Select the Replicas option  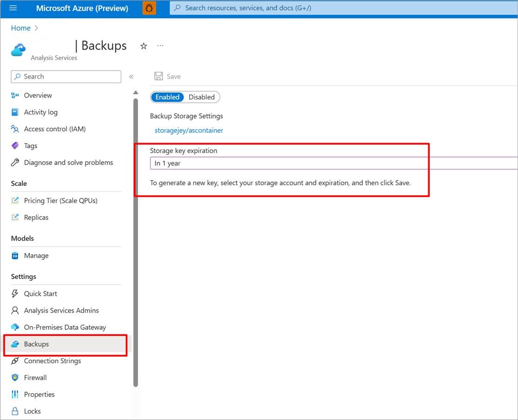coord(36,217)
